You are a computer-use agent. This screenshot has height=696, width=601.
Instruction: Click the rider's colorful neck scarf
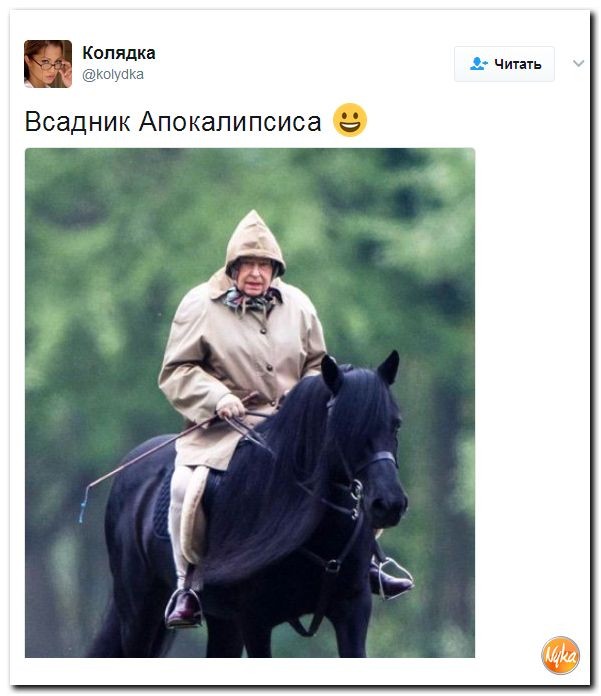click(x=249, y=301)
